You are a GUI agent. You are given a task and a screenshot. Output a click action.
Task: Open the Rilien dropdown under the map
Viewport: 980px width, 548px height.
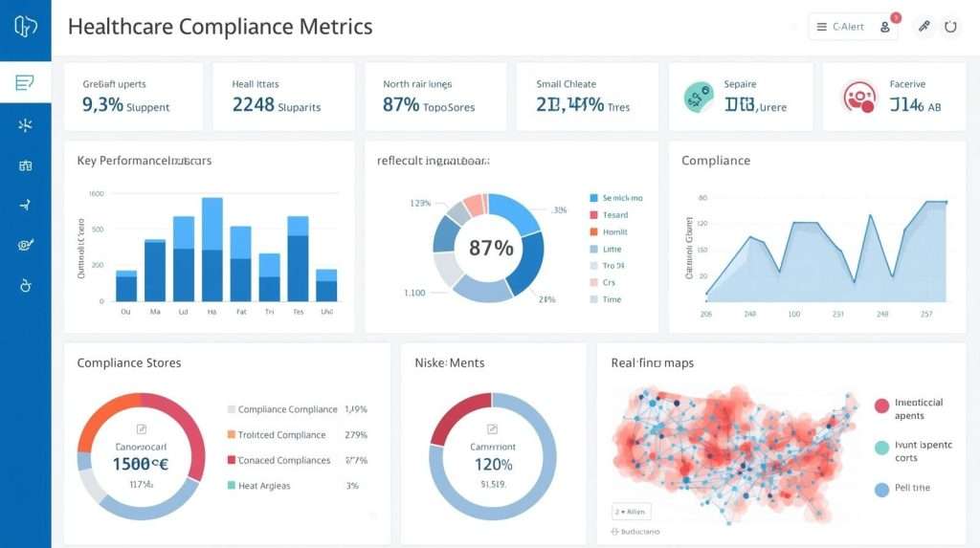(632, 511)
